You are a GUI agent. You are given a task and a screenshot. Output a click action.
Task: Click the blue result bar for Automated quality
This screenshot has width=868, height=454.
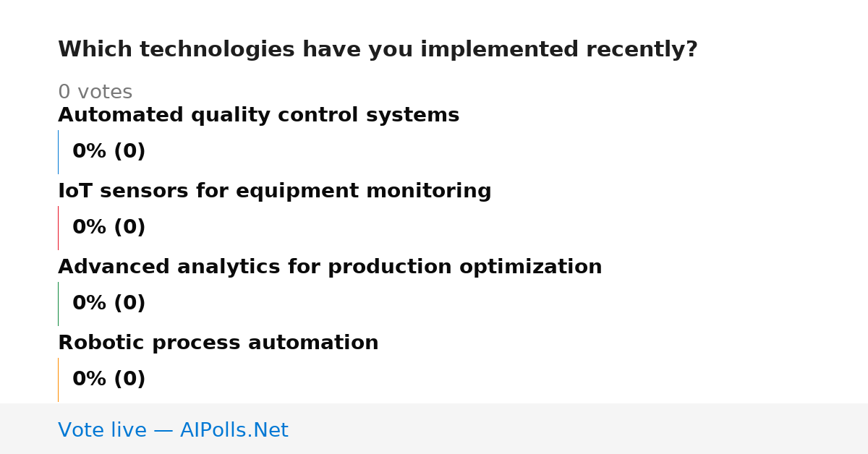click(x=58, y=152)
